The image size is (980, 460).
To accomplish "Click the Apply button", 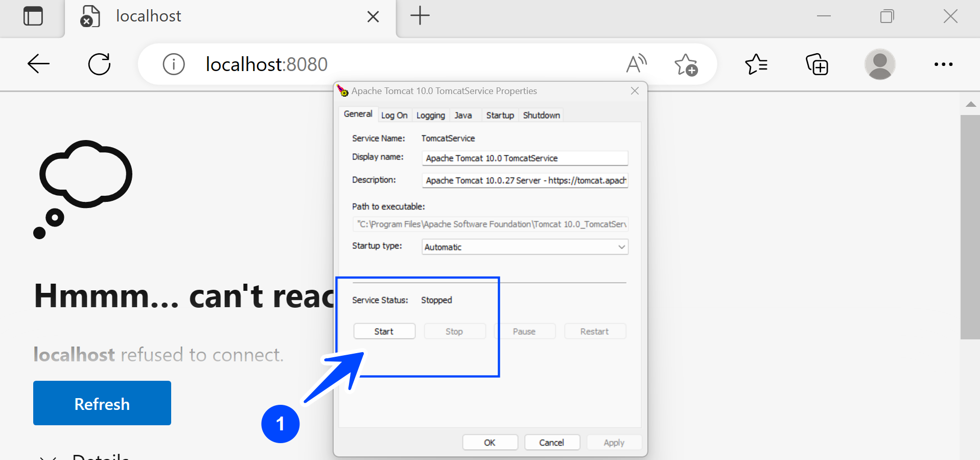I will pyautogui.click(x=614, y=443).
